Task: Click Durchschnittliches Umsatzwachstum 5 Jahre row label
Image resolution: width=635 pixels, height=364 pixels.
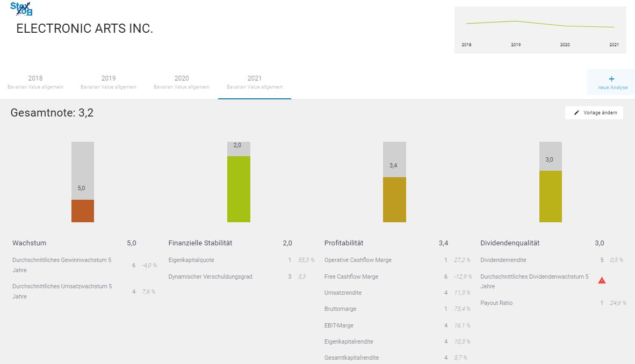Action: (x=62, y=291)
